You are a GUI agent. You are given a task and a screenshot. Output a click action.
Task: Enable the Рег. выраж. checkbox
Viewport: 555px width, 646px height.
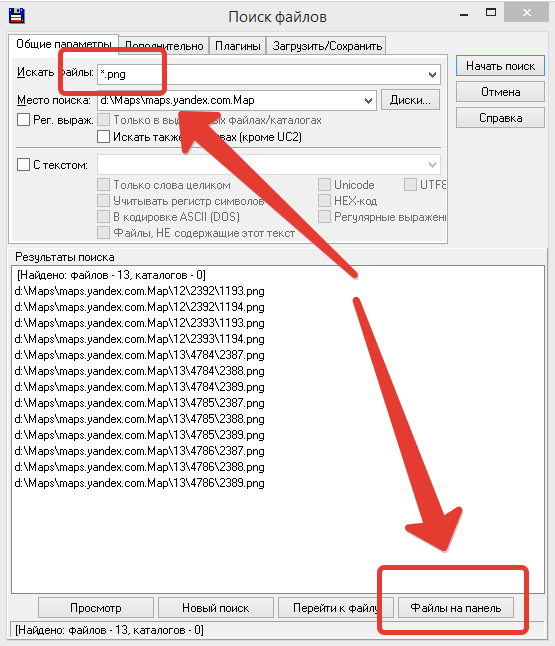pos(23,120)
